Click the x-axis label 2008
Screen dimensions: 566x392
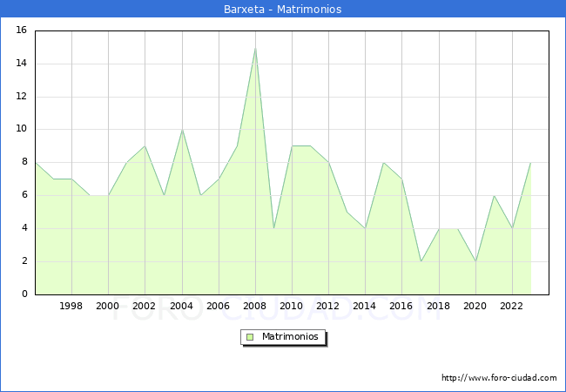coord(255,306)
